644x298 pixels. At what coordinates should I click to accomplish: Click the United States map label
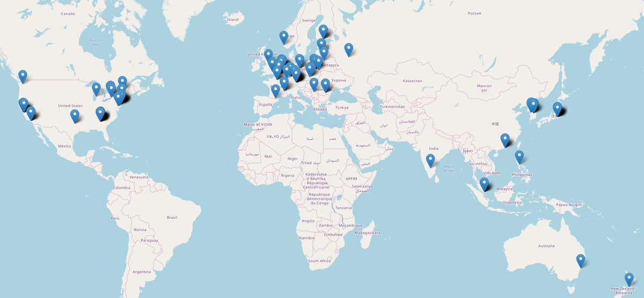click(70, 106)
